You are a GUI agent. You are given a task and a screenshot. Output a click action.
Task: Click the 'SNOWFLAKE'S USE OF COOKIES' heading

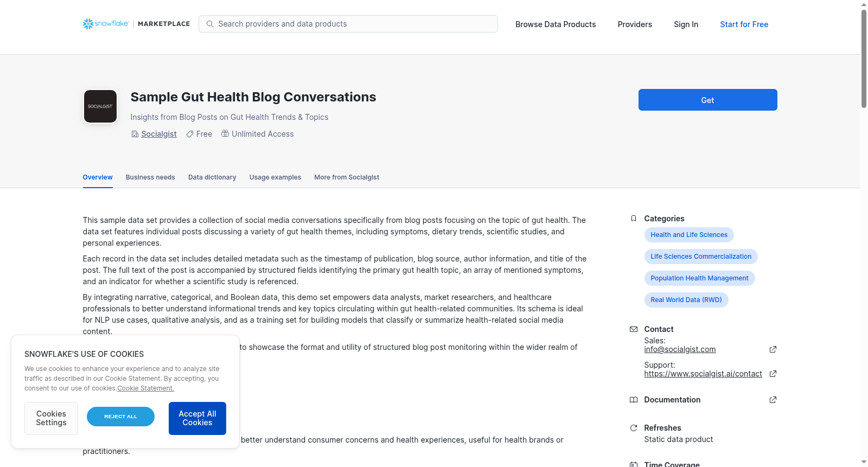[84, 354]
